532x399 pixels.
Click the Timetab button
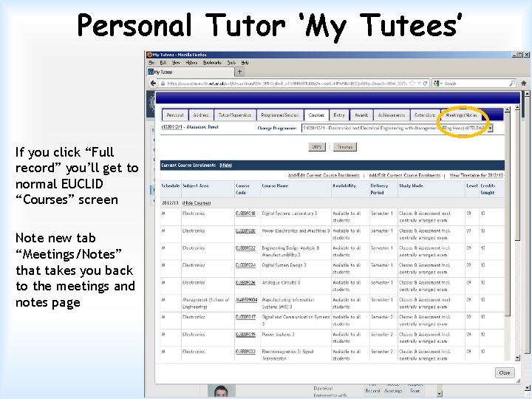coord(345,147)
